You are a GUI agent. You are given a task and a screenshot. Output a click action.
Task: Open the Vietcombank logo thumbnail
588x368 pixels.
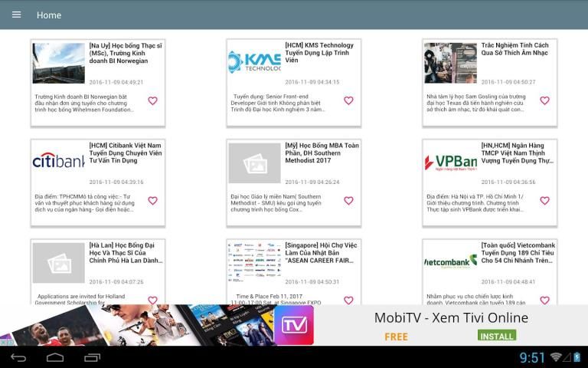tap(450, 261)
